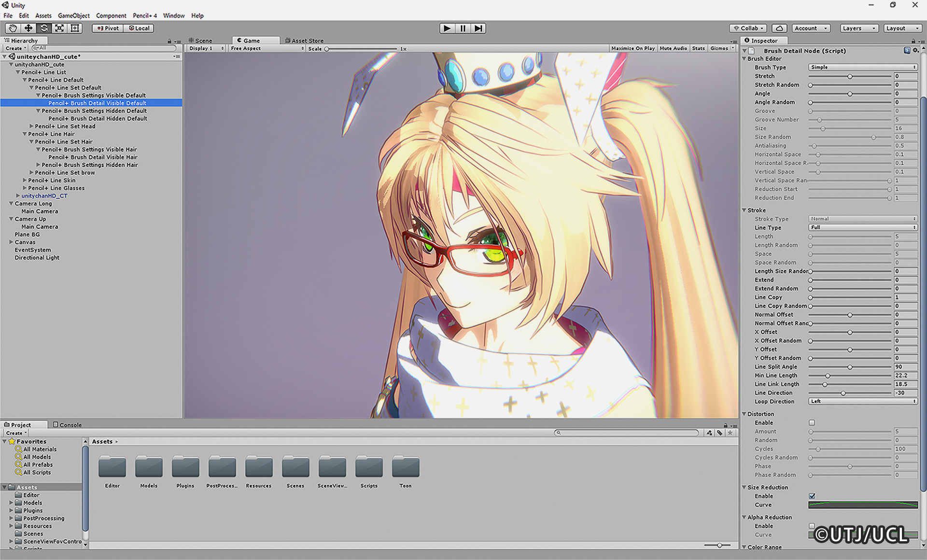
Task: Select the Rect Transform tool
Action: pyautogui.click(x=75, y=28)
